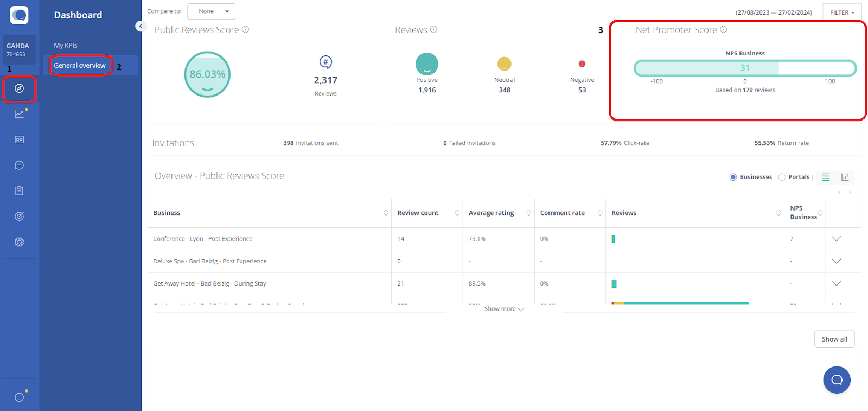Click the hashtag review count icon
Viewport: 868px width, 411px height.
click(x=325, y=62)
